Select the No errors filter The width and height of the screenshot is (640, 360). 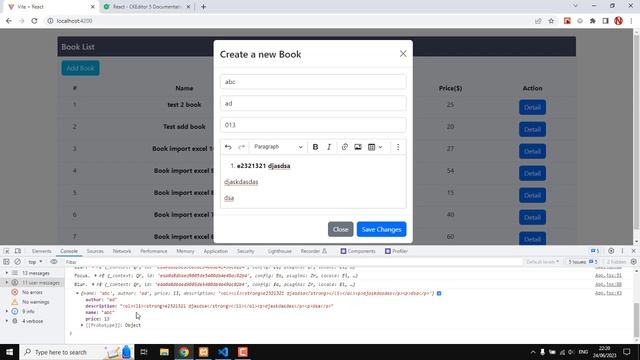coord(32,292)
